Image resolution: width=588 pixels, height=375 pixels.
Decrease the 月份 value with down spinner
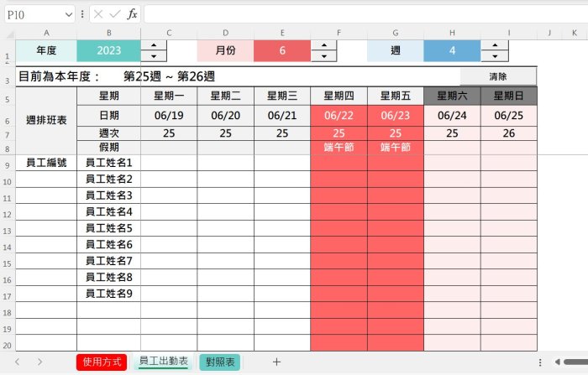click(324, 56)
